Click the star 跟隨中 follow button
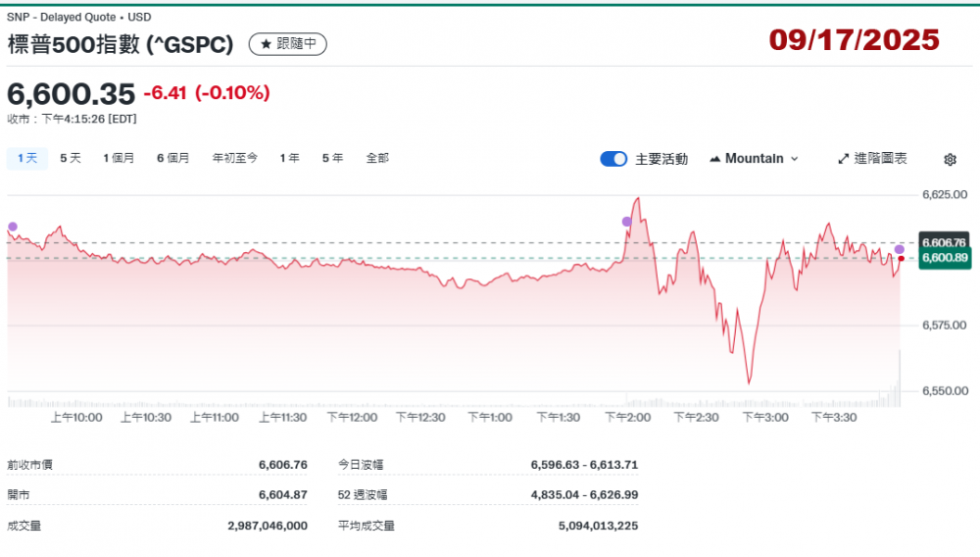 (288, 44)
